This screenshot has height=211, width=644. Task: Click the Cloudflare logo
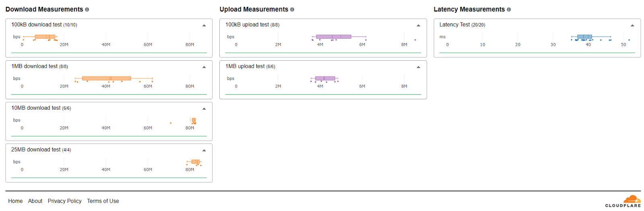click(x=623, y=201)
